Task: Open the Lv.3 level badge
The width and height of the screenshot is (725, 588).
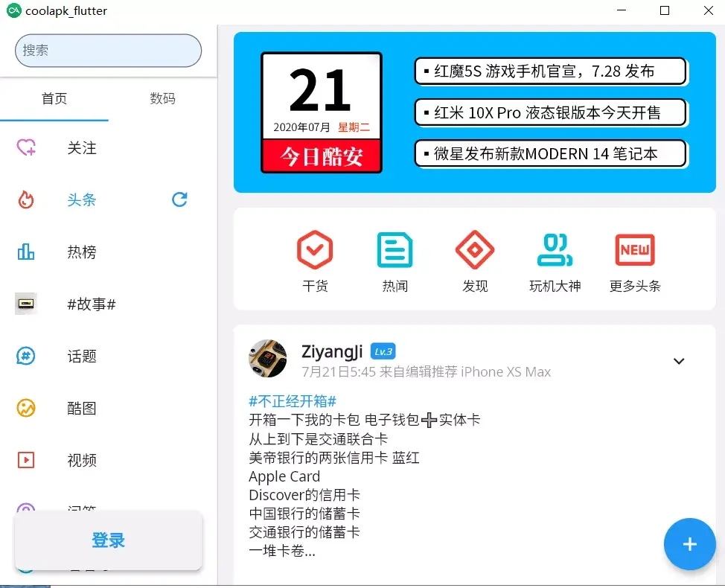Action: point(384,351)
